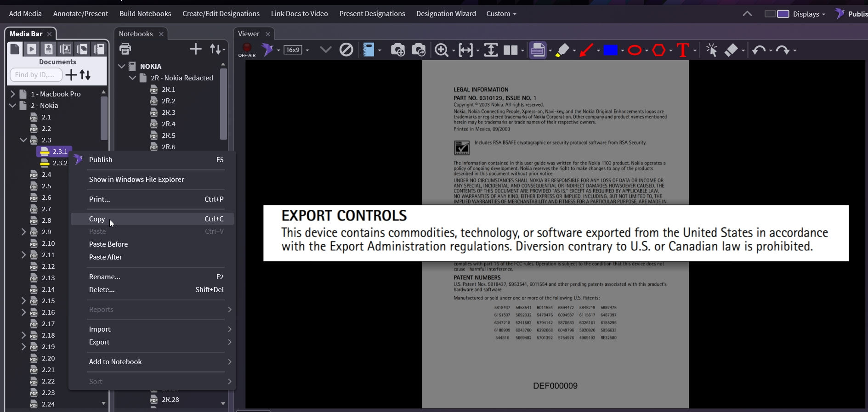Choose Copy from the context menu
868x412 pixels.
(97, 219)
